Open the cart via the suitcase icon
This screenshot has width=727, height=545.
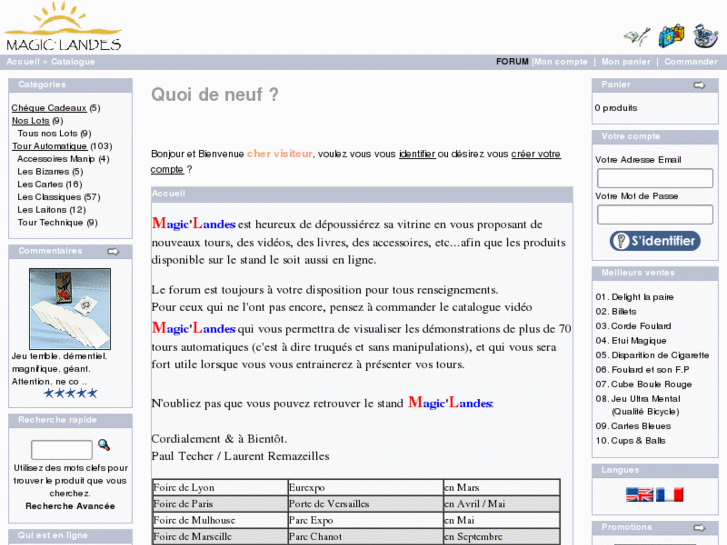pyautogui.click(x=671, y=36)
